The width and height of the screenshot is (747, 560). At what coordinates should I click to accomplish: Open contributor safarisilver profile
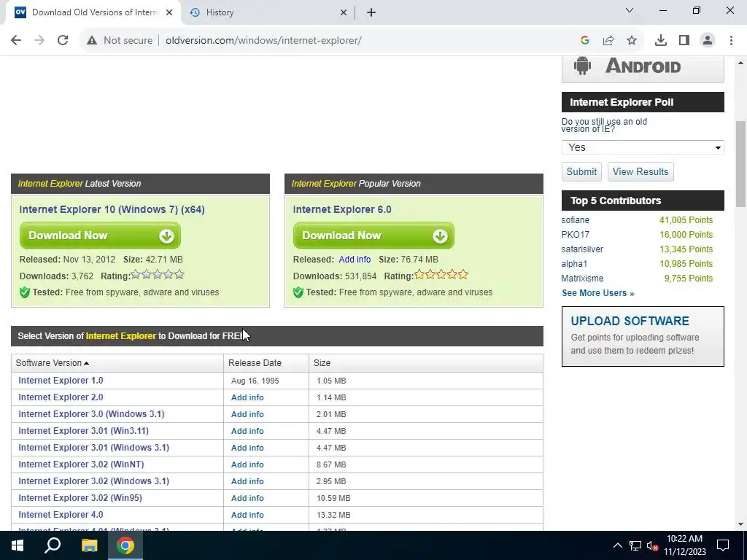click(582, 249)
